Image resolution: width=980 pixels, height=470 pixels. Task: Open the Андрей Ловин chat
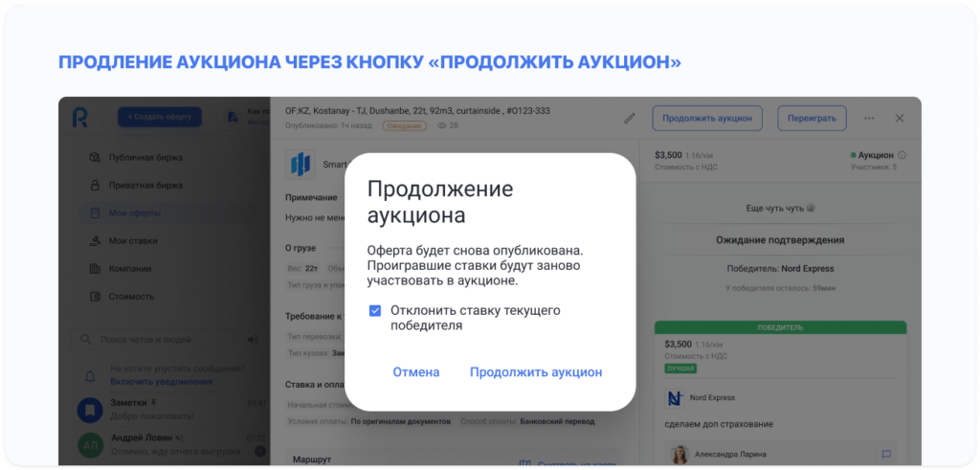coord(172,444)
